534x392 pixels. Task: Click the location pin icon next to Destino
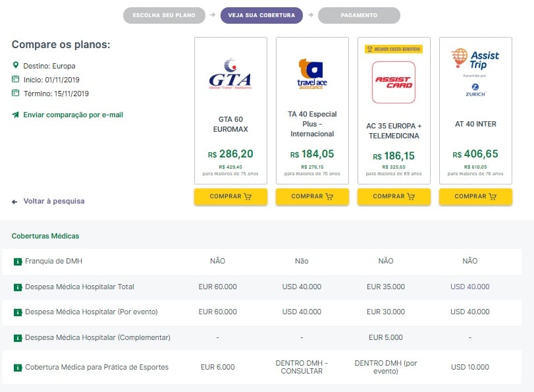click(15, 65)
